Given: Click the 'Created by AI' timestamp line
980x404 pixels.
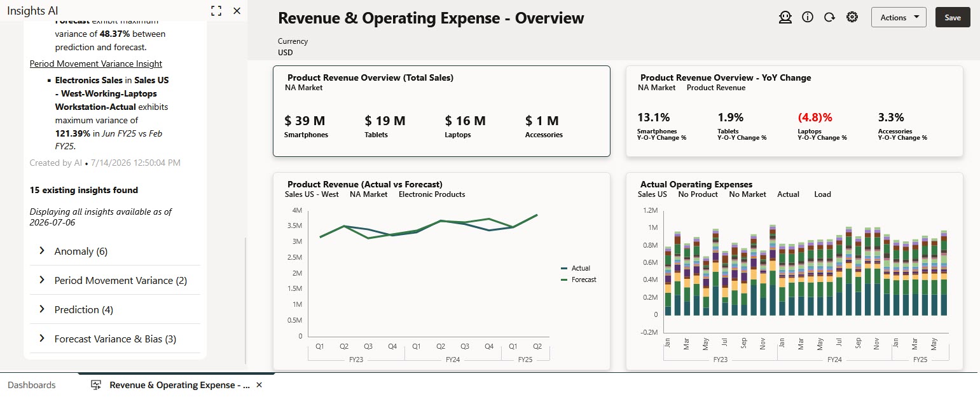Looking at the screenshot, I should tap(105, 163).
